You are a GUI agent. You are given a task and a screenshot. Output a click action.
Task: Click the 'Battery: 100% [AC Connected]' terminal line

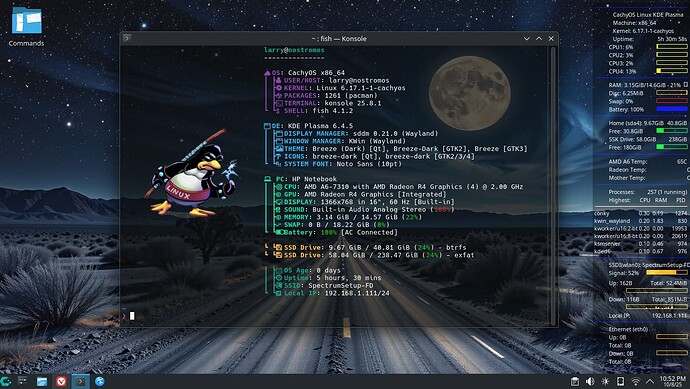click(336, 232)
